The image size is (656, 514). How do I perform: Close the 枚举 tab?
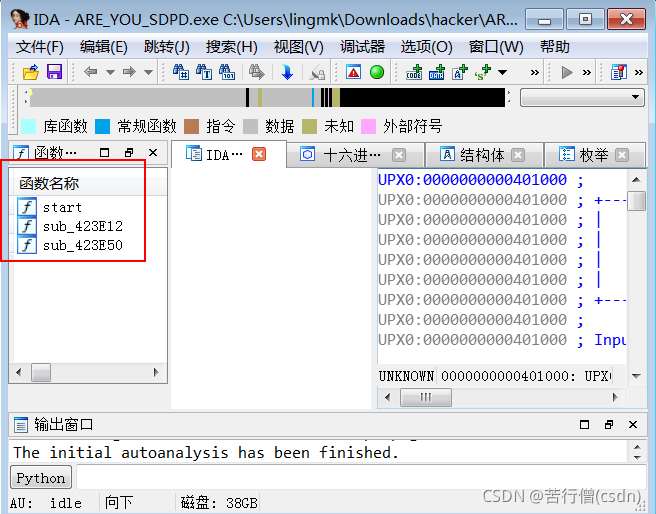pos(622,155)
